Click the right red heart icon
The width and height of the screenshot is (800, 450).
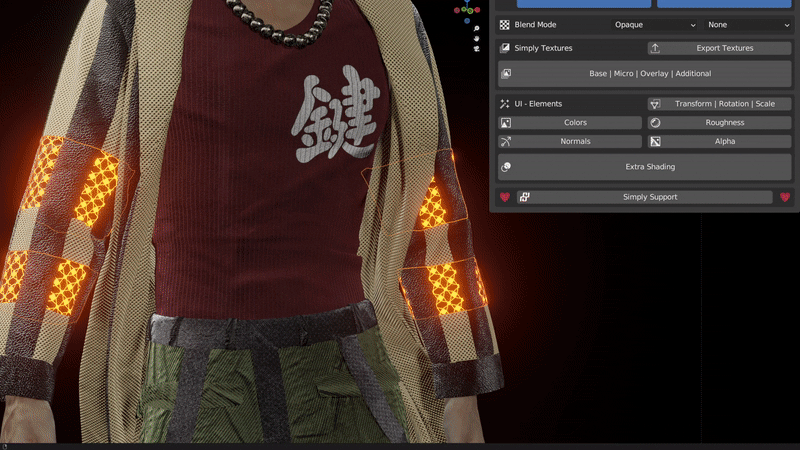click(785, 197)
